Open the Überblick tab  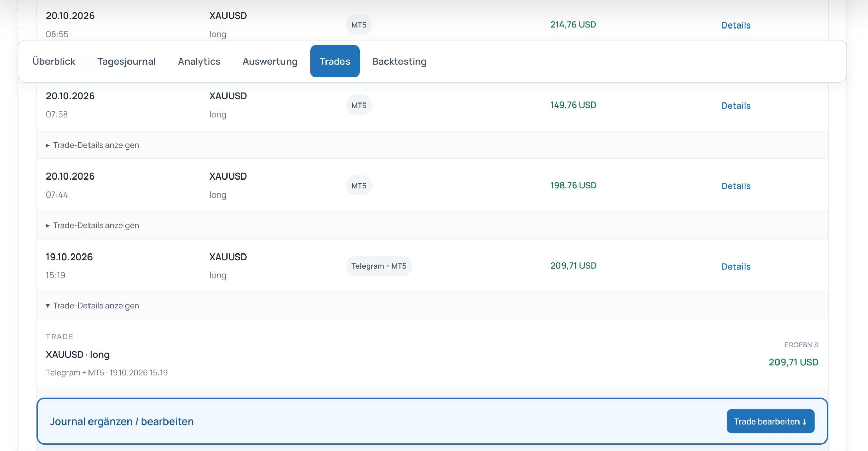54,61
